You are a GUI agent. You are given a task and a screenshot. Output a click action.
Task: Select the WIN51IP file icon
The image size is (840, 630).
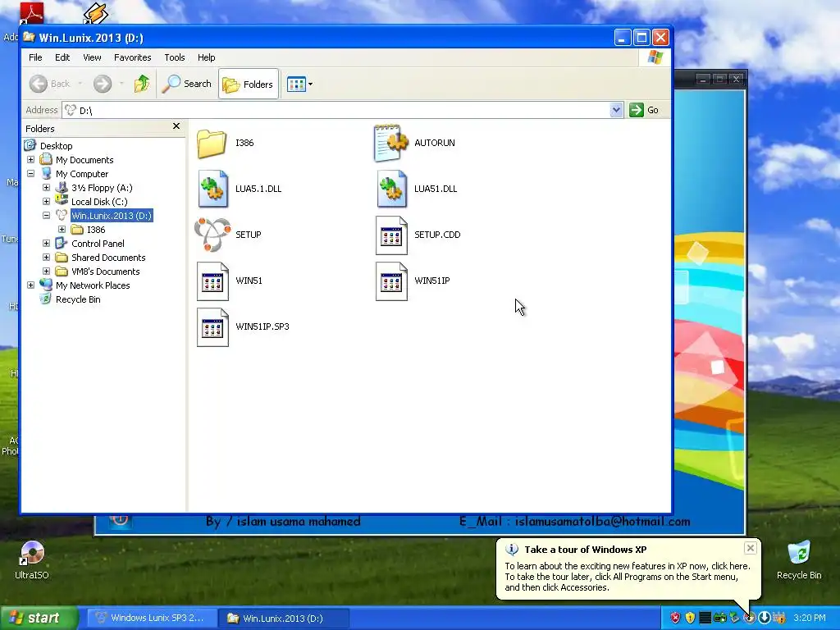391,281
